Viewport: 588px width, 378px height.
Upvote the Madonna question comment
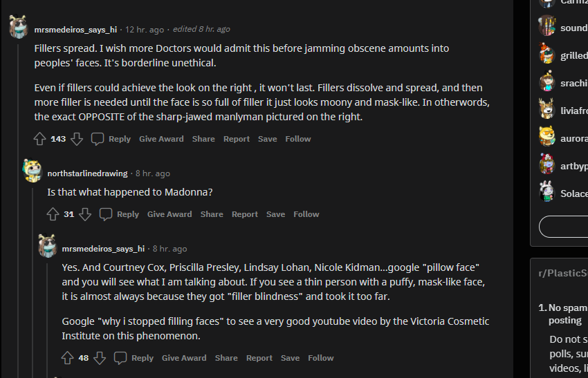pyautogui.click(x=53, y=214)
